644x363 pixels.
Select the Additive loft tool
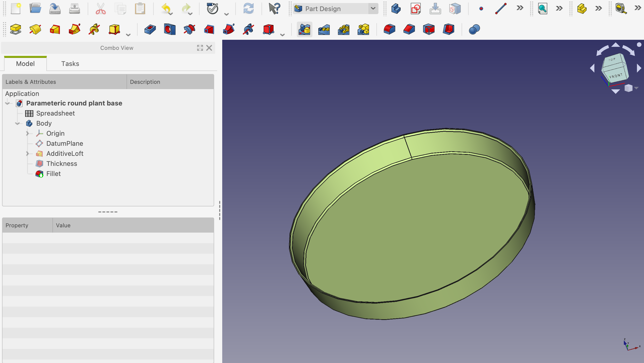pos(55,29)
